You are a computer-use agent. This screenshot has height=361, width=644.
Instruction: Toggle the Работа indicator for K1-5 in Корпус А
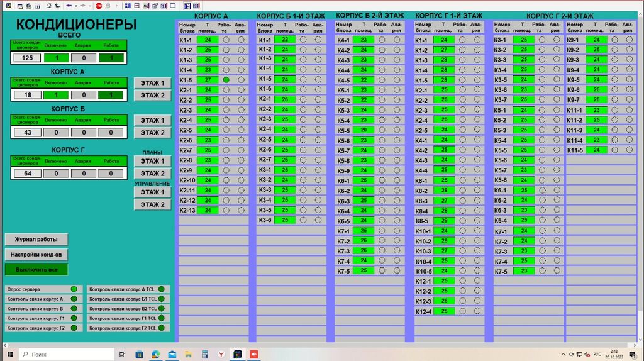[x=226, y=80]
